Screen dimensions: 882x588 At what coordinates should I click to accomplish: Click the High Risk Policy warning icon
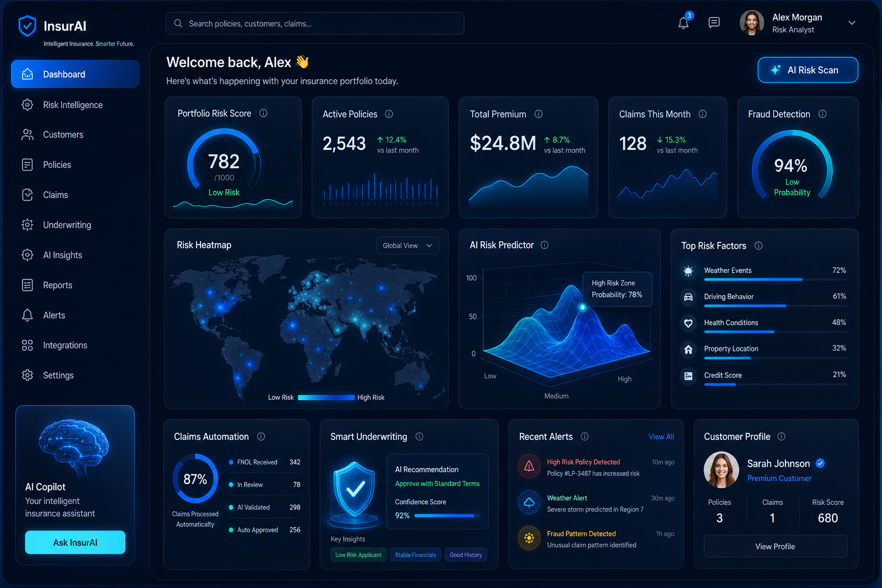pyautogui.click(x=529, y=466)
